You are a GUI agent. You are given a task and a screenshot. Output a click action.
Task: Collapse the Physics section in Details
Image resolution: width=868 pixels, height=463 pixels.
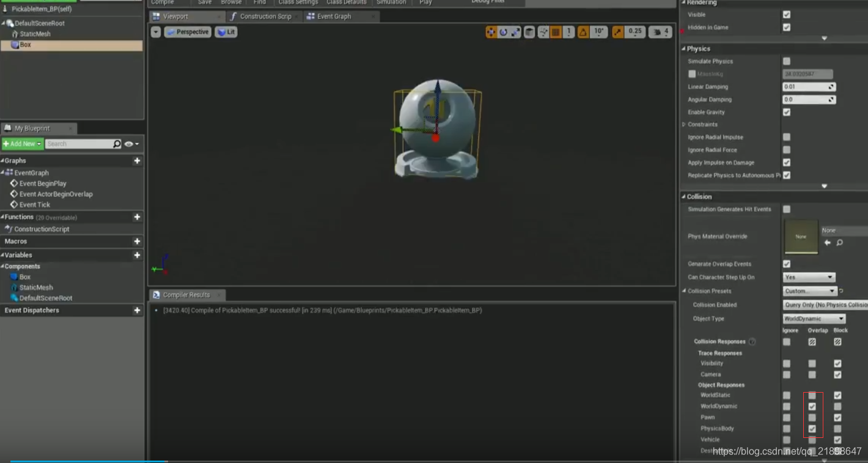click(x=684, y=48)
